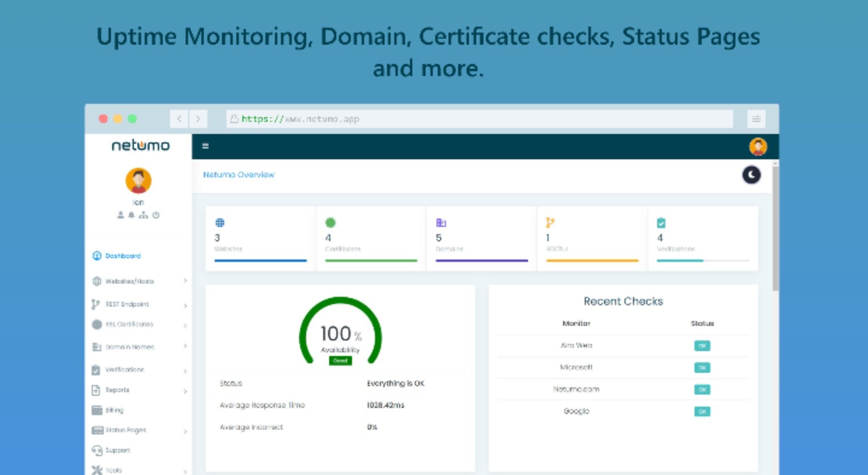The width and height of the screenshot is (868, 475).
Task: Click the netumo logo in the sidebar
Action: (x=140, y=145)
